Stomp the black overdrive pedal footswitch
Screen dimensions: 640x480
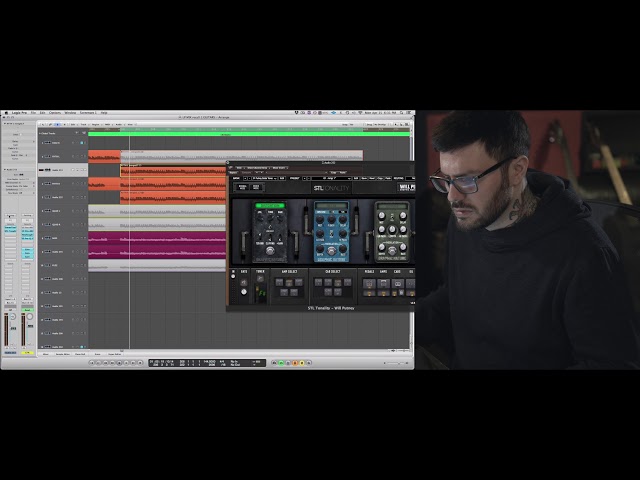pos(269,251)
